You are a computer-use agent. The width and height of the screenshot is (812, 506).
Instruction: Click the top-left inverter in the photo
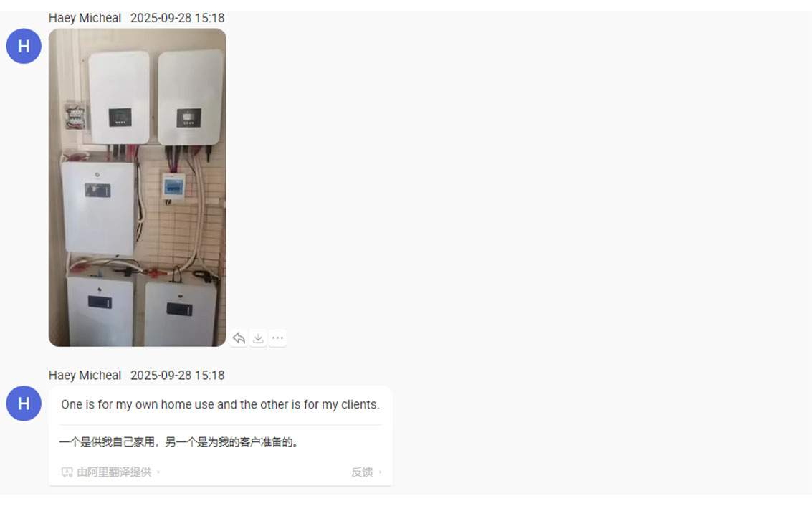119,97
